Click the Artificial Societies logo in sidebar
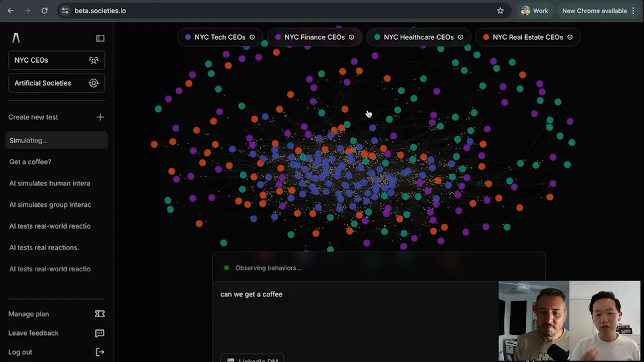The width and height of the screenshot is (644, 362). click(x=16, y=38)
